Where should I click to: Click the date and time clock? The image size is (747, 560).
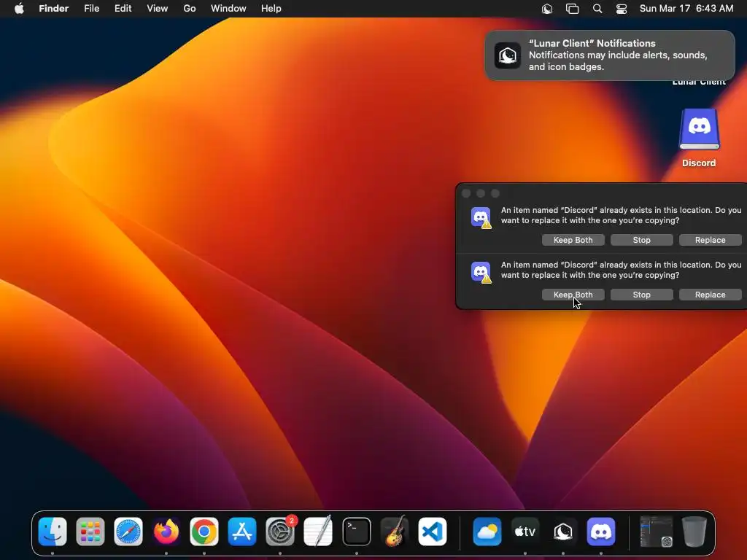686,9
